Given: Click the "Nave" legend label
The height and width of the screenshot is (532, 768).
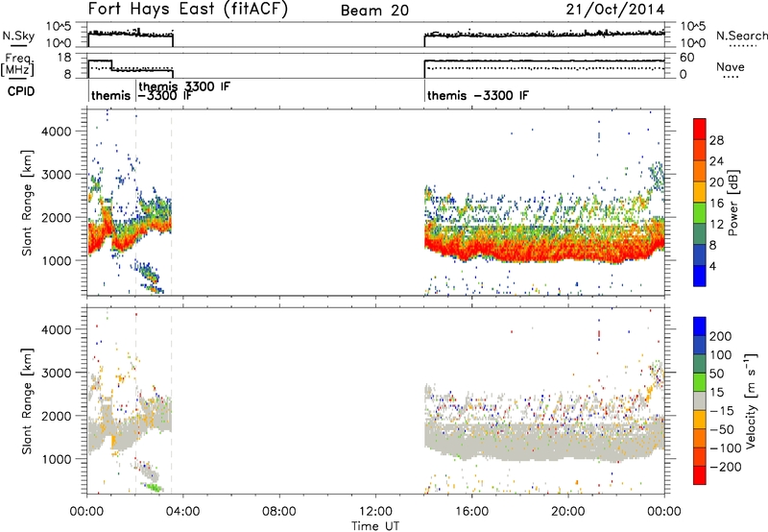Looking at the screenshot, I should coord(731,66).
